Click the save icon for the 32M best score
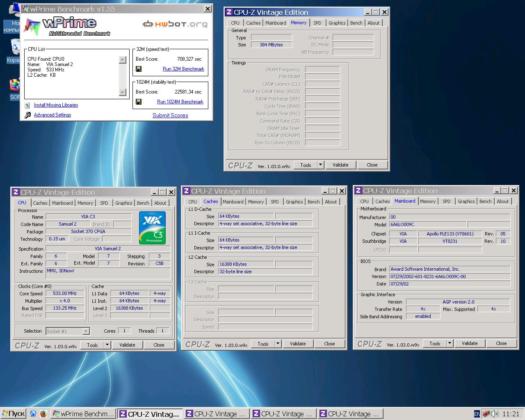 click(139, 69)
